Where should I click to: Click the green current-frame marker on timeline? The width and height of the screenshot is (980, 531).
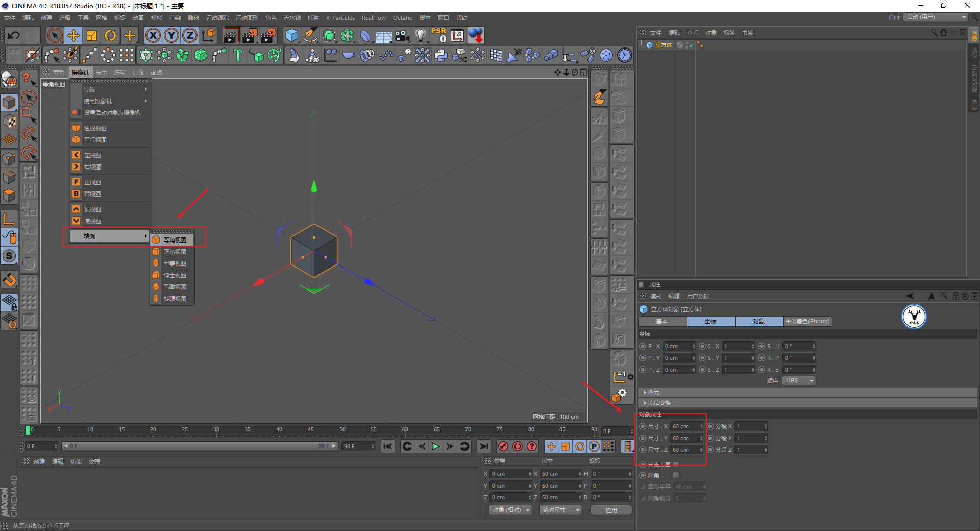point(28,430)
